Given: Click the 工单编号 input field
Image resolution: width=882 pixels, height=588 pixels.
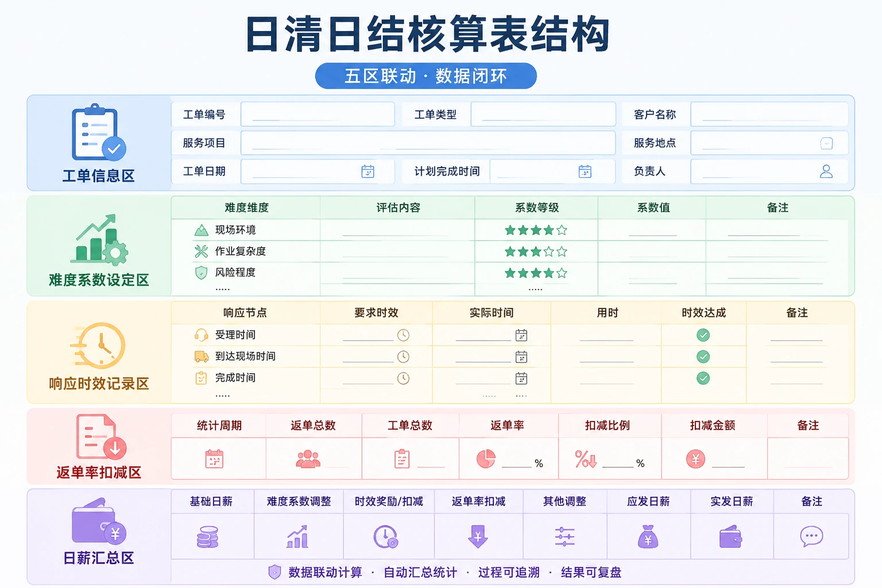Looking at the screenshot, I should pos(318,114).
